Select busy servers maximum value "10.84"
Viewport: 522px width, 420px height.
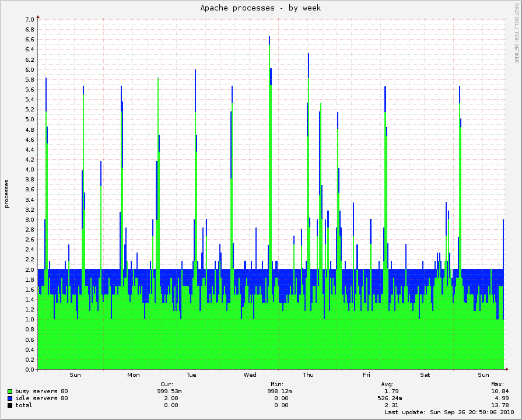(500, 391)
